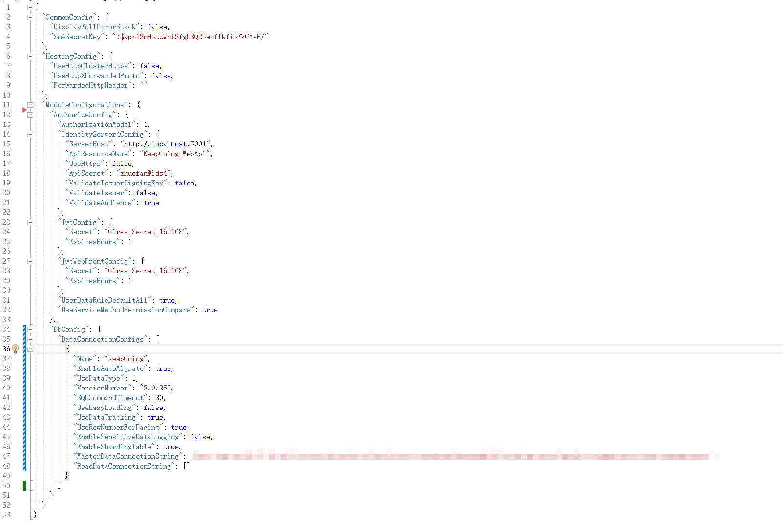The height and width of the screenshot is (532, 783).
Task: Click the "KeepGoing" value on line 37
Action: click(x=126, y=359)
